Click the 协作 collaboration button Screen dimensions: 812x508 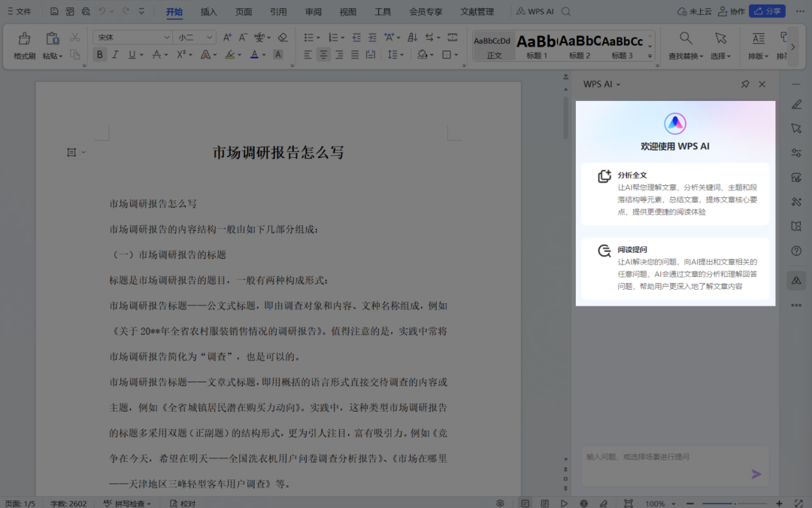point(732,11)
